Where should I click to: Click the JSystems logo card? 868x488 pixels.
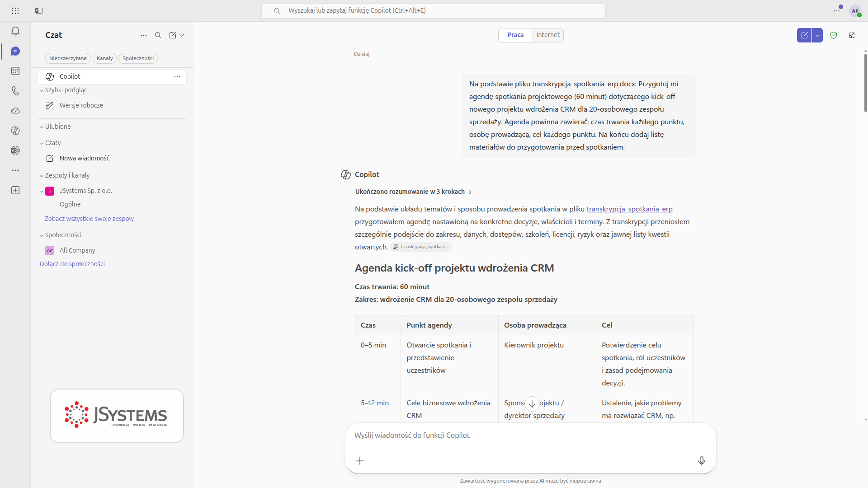point(117,416)
